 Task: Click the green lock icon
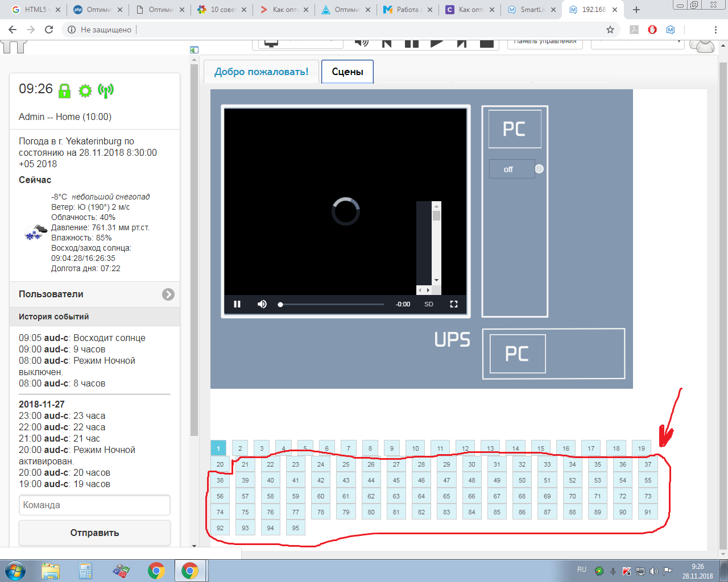pyautogui.click(x=65, y=90)
